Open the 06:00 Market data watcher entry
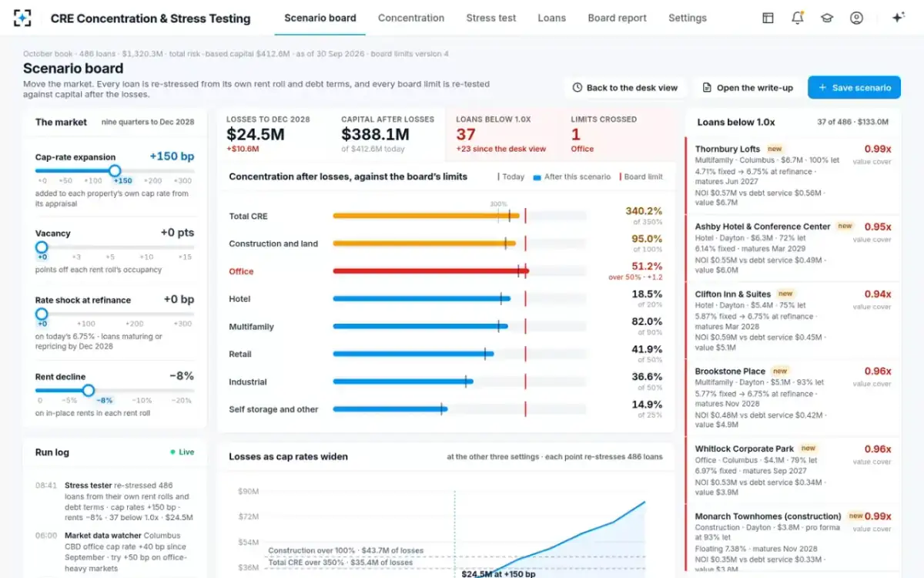 pyautogui.click(x=115, y=552)
